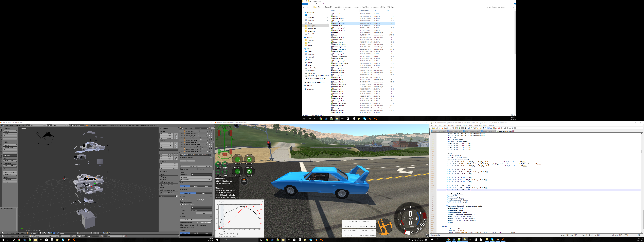Screen dimensions: 644x242
Task: Click Blender outliner search magnifier icon
Action: point(210,128)
